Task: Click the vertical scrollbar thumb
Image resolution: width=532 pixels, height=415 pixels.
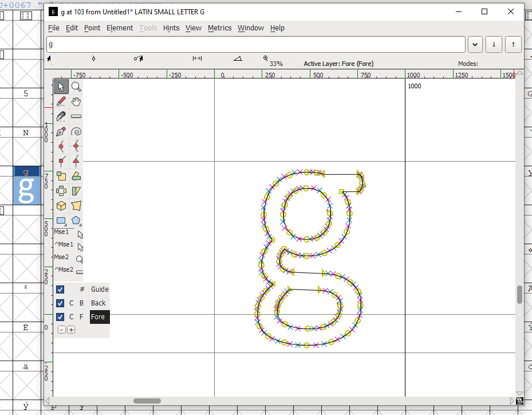Action: click(519, 295)
